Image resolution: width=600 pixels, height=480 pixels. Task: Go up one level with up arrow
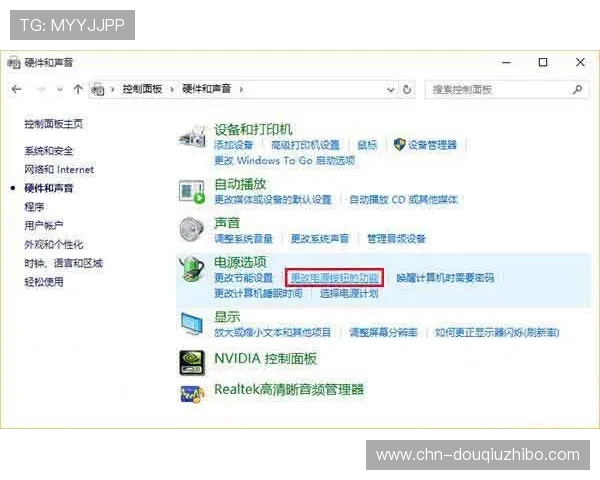[x=78, y=89]
